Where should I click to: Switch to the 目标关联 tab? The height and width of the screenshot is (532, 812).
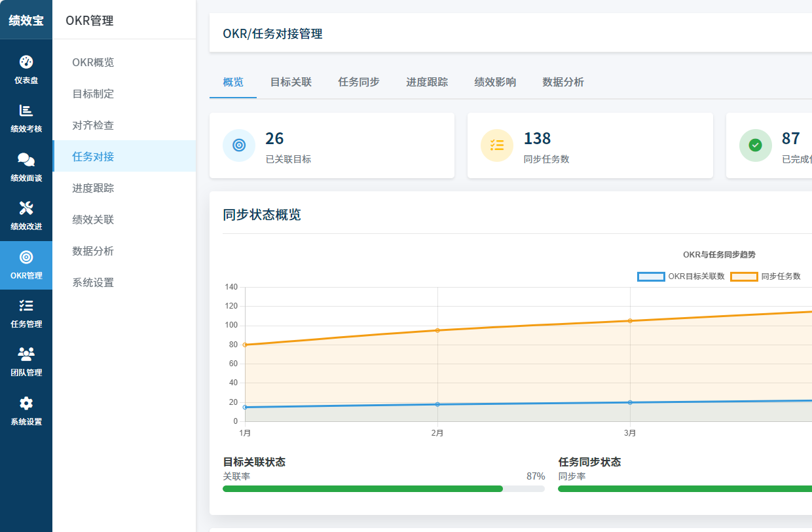tap(291, 82)
